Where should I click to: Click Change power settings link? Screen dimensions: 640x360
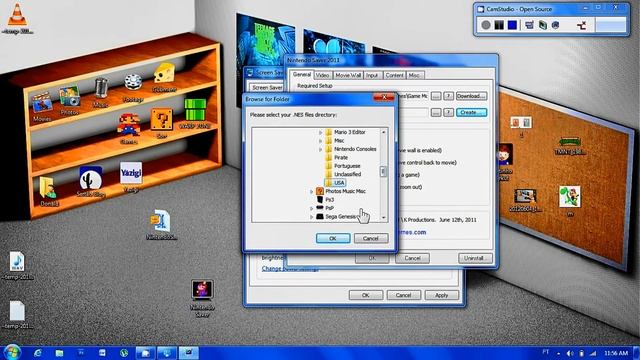pyautogui.click(x=291, y=269)
